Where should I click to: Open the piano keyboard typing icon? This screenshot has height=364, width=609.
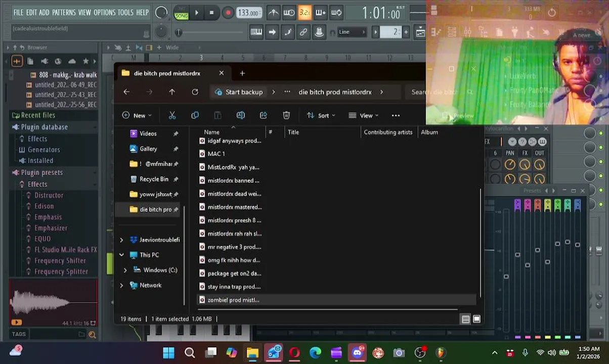pyautogui.click(x=256, y=32)
